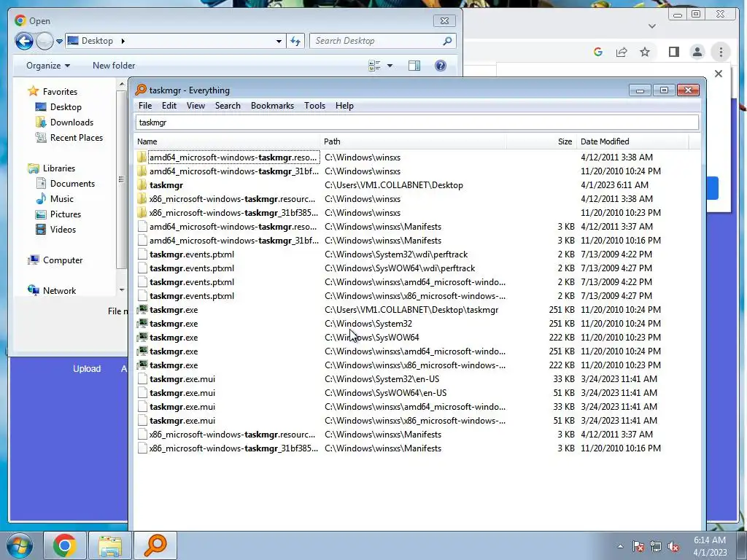Go forward in the Open dialog
Image resolution: width=747 pixels, height=560 pixels.
click(x=44, y=41)
